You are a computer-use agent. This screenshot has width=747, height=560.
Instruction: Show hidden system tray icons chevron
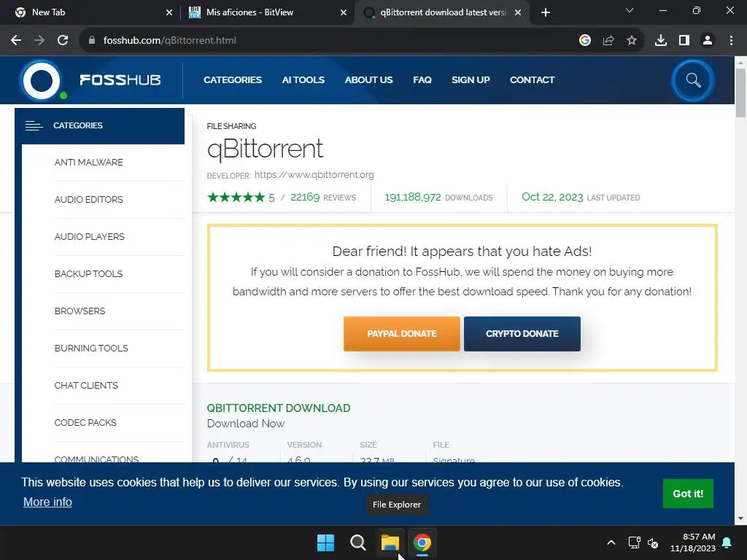(611, 542)
